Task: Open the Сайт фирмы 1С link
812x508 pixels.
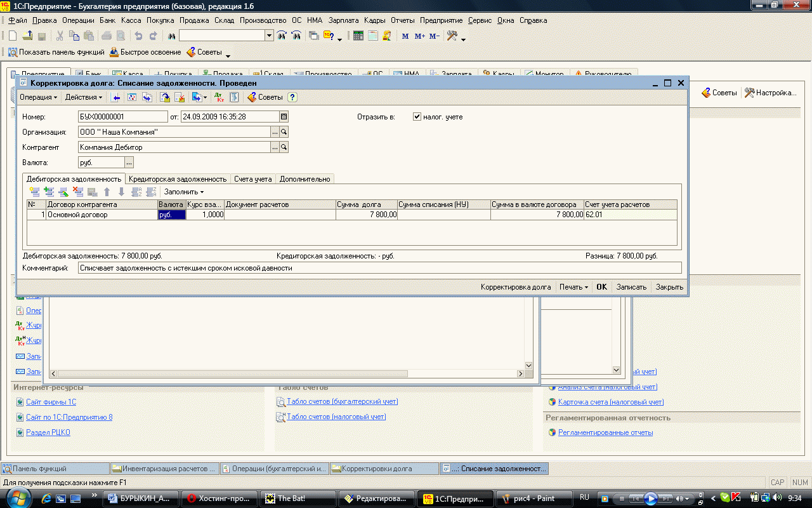Action: point(51,402)
